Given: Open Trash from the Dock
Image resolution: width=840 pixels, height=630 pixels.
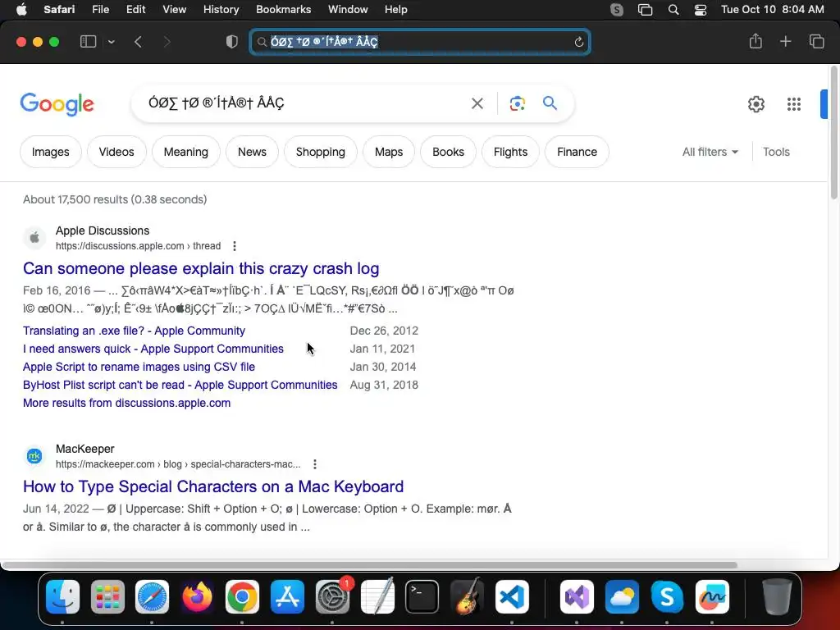Looking at the screenshot, I should (776, 596).
